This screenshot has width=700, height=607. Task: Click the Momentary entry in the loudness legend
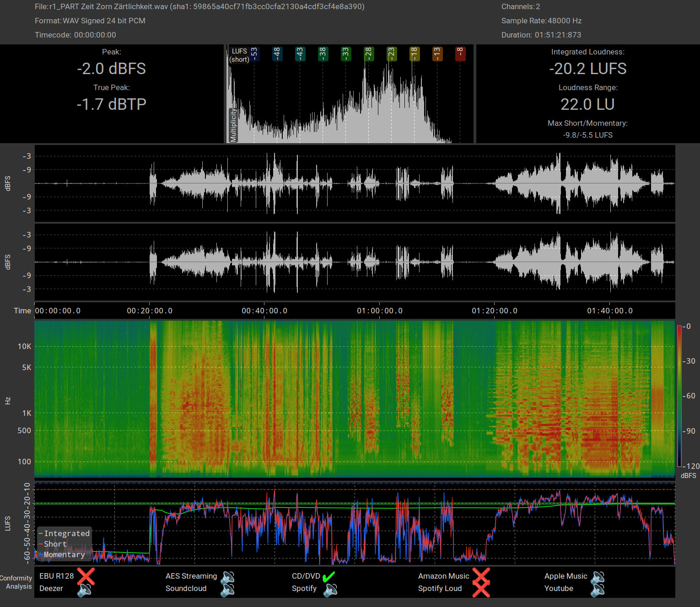click(x=64, y=554)
